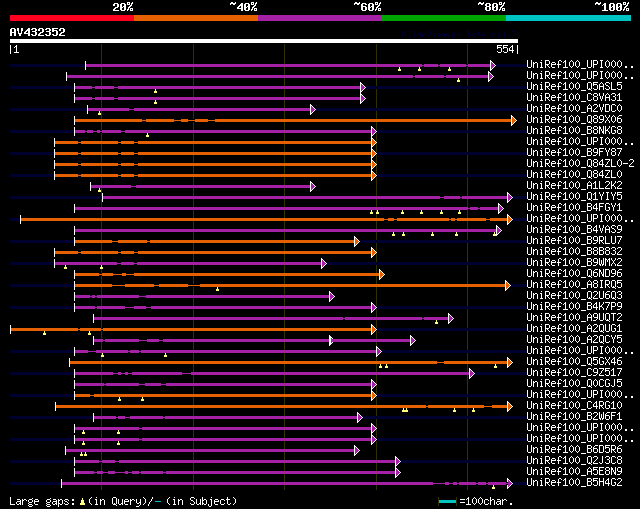
Task: Click the green ~80% identity legend segment
Action: coord(444,18)
